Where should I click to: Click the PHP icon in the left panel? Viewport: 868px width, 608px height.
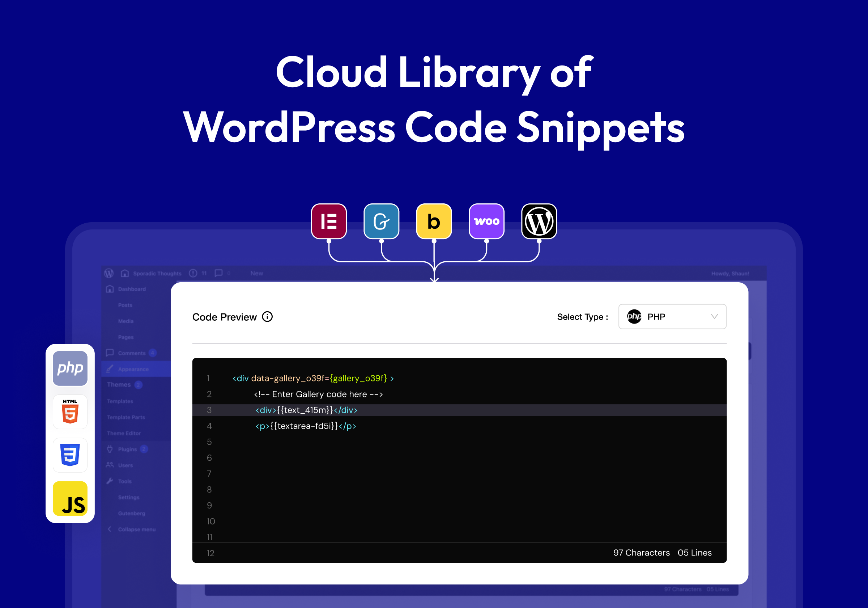(70, 368)
